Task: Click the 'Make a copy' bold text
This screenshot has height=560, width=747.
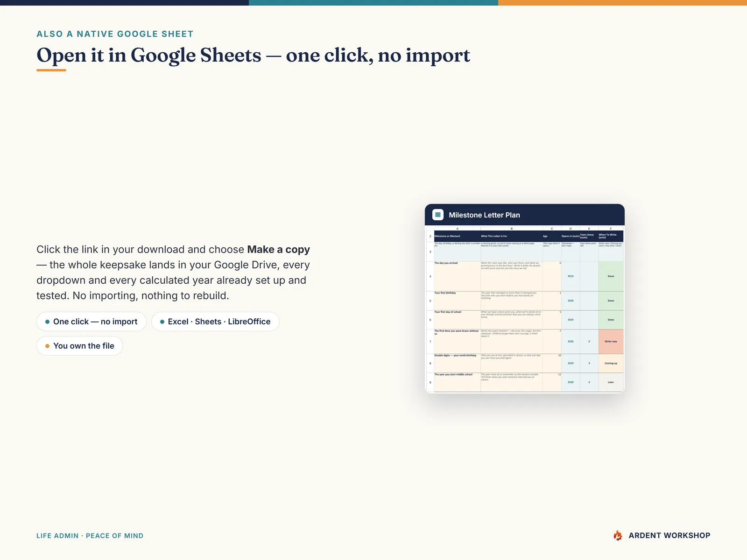Action: tap(278, 249)
